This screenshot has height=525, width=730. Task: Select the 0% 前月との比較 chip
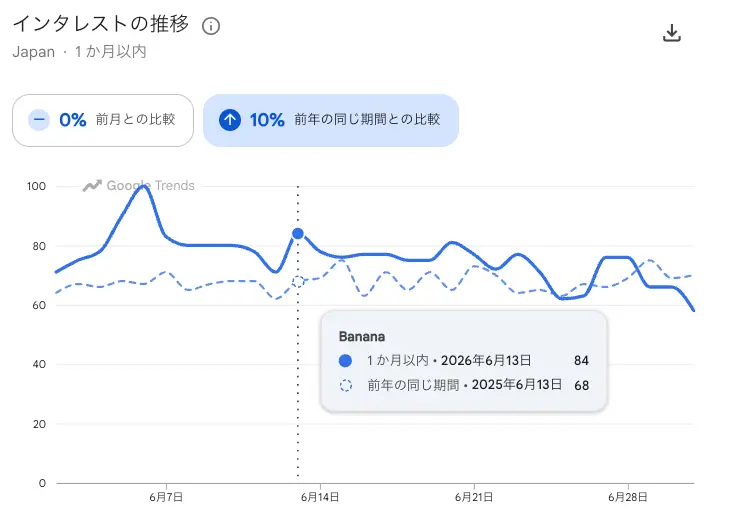point(103,120)
